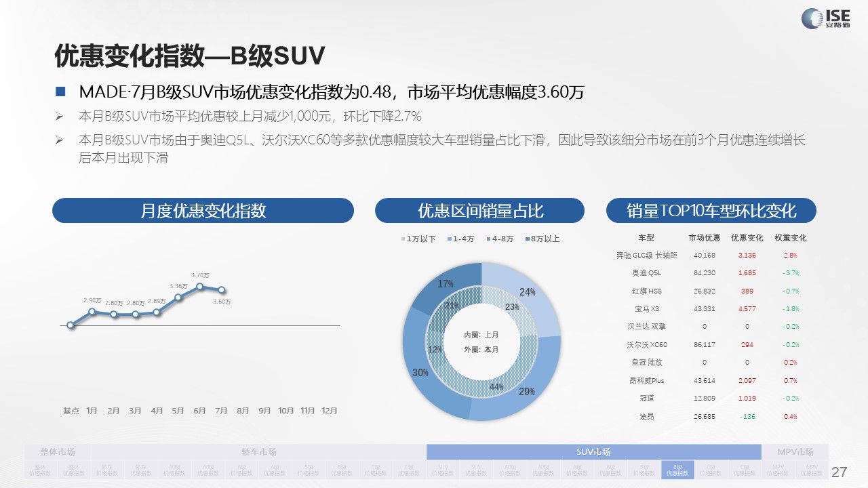
Task: Click the 4,577 discount change value
Action: tap(747, 309)
